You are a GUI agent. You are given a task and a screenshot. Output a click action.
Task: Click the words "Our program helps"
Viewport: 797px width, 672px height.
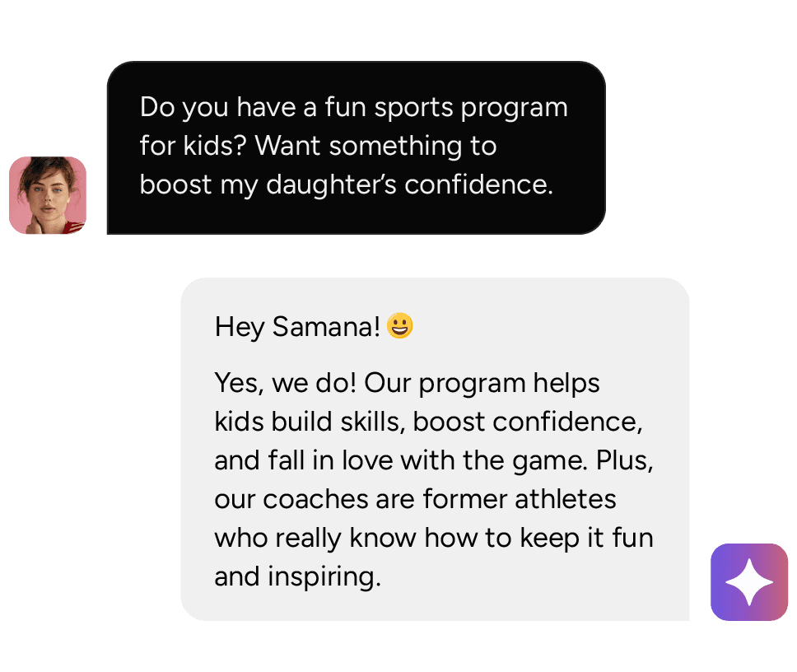coord(482,383)
